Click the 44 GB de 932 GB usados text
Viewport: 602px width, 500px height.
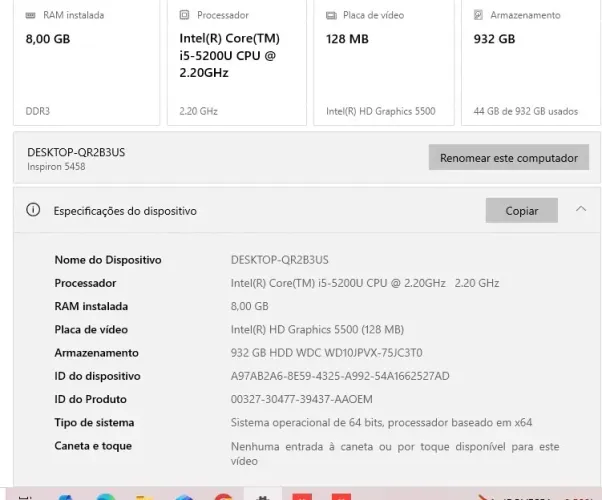pyautogui.click(x=526, y=111)
